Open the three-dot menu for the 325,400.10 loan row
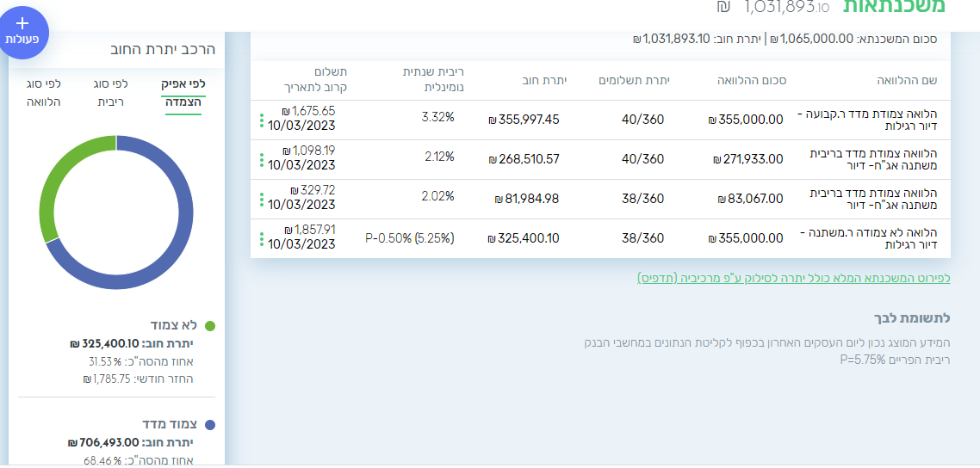The height and width of the screenshot is (468, 980). coord(262,239)
